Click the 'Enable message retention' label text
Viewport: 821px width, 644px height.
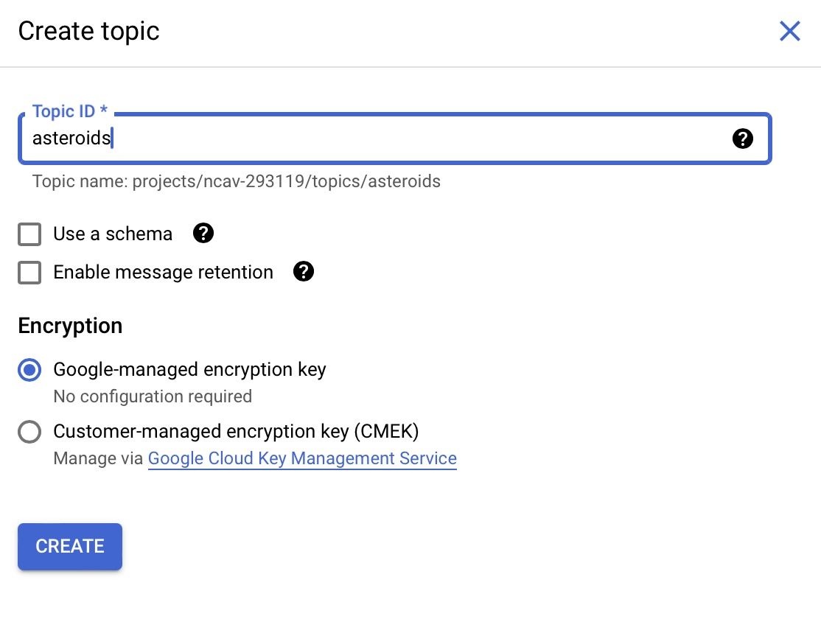tap(164, 272)
